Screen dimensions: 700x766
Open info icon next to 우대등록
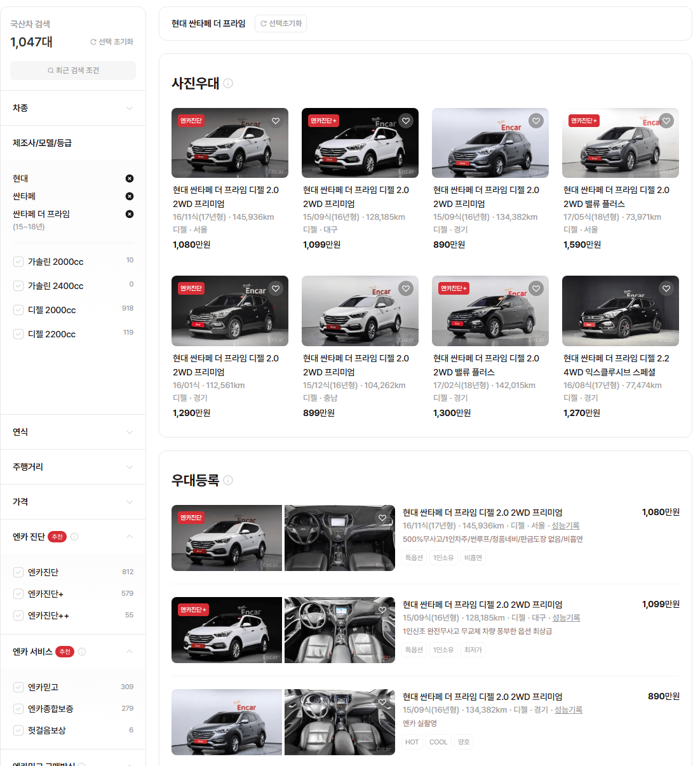click(x=228, y=480)
